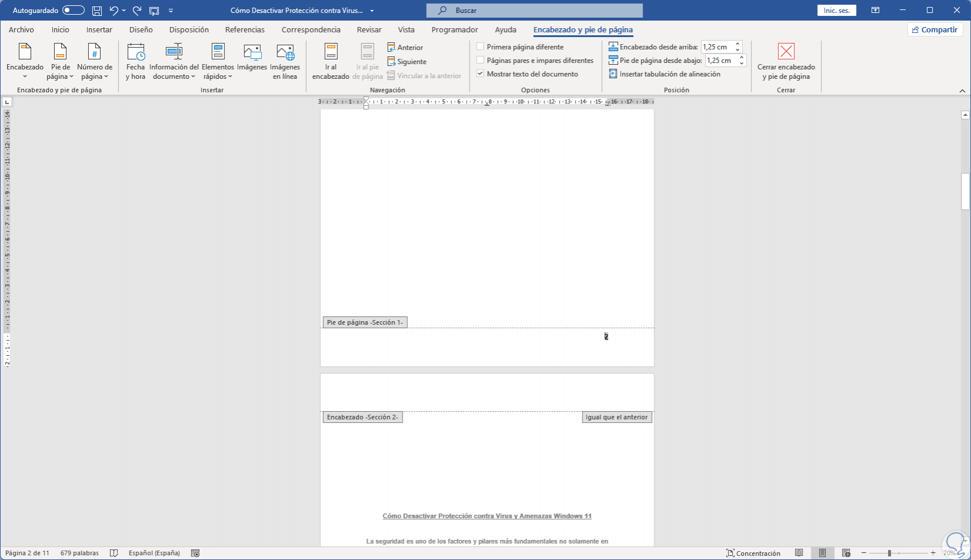Collapse the ribbon with the chevron

click(962, 91)
